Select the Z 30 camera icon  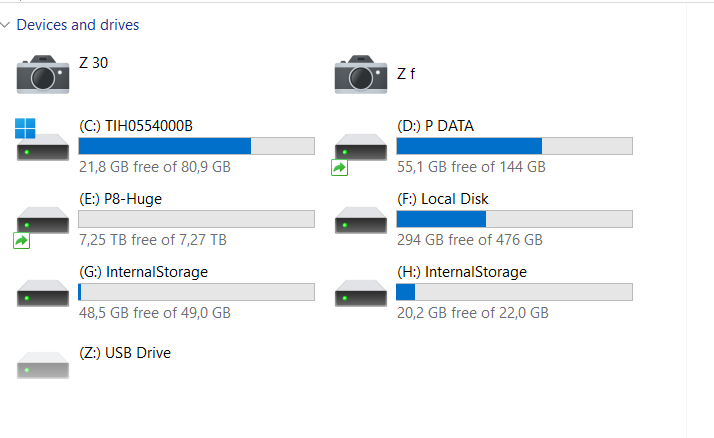(x=42, y=73)
